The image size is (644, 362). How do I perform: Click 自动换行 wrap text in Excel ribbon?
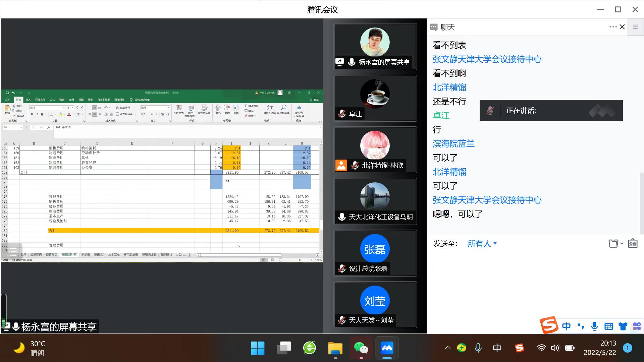point(123,108)
